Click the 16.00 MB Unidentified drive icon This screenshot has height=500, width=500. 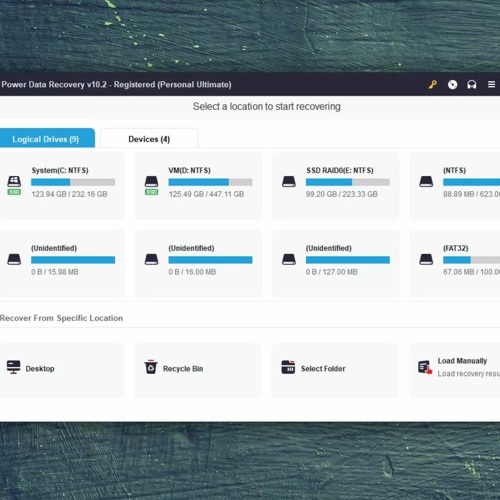tap(151, 259)
